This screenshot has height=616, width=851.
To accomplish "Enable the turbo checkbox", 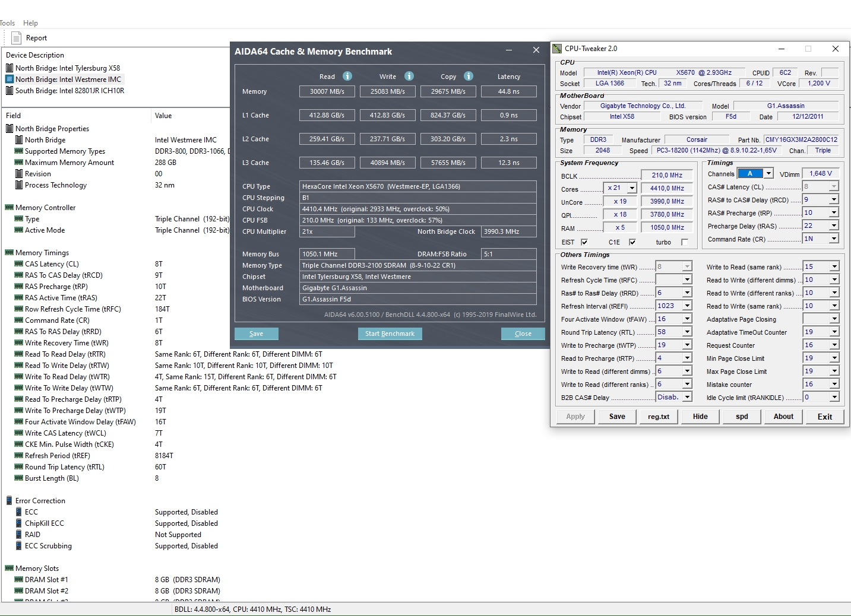I will coord(685,242).
